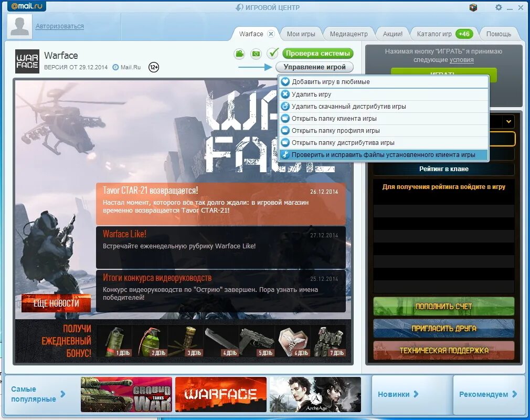
Task: Switch to the Warface tab
Action: click(251, 34)
